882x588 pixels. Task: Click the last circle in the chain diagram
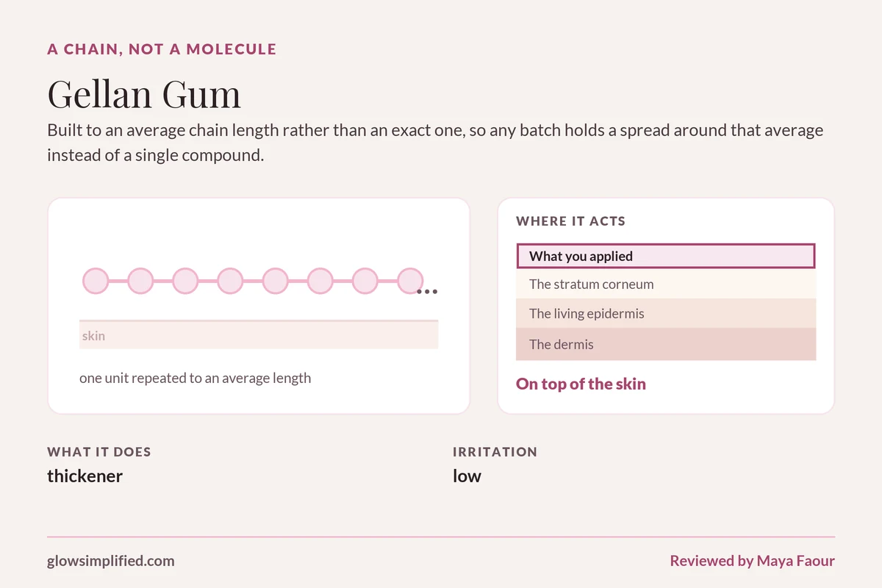pyautogui.click(x=410, y=281)
